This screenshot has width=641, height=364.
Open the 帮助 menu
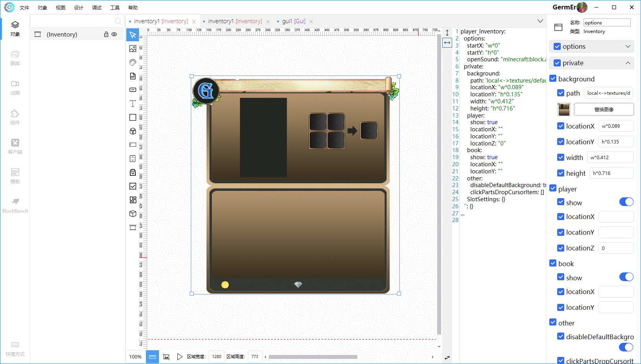coord(133,7)
